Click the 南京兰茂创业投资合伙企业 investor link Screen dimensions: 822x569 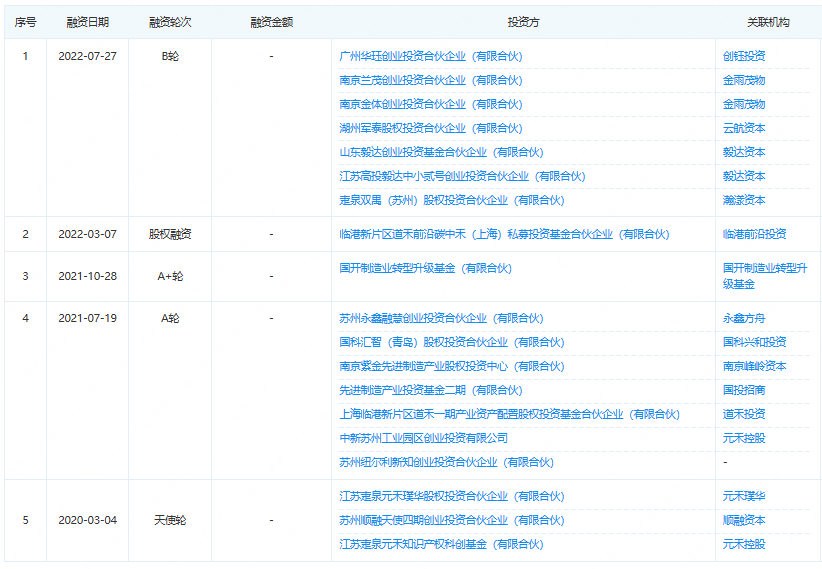(x=430, y=80)
